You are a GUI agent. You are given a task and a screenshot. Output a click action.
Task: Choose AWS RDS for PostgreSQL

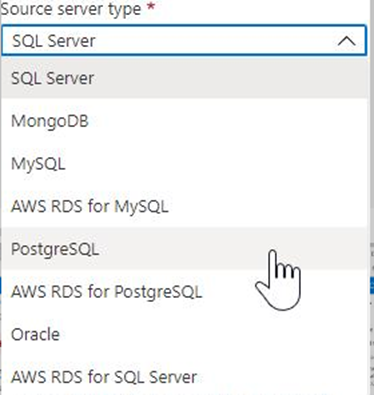tap(184, 291)
